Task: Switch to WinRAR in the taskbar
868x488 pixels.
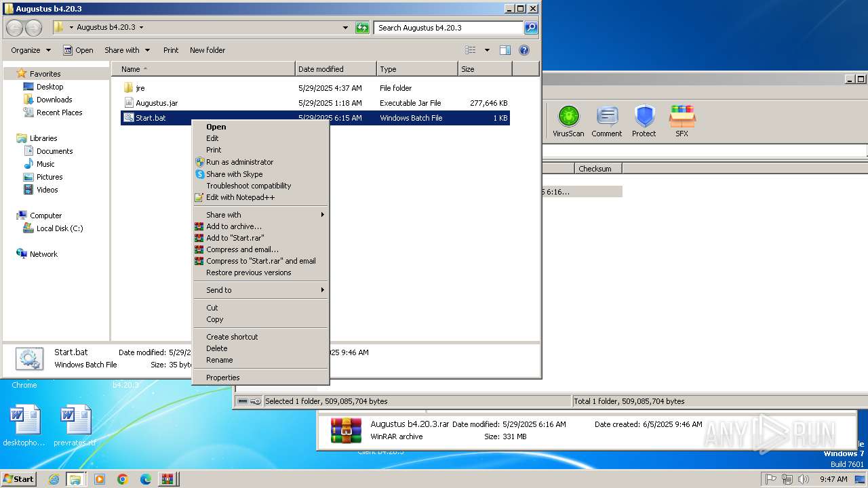Action: point(166,479)
